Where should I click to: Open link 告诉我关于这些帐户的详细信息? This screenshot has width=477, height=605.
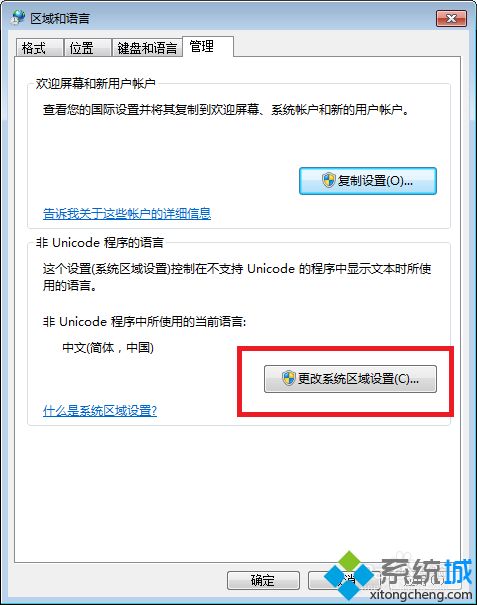[127, 213]
